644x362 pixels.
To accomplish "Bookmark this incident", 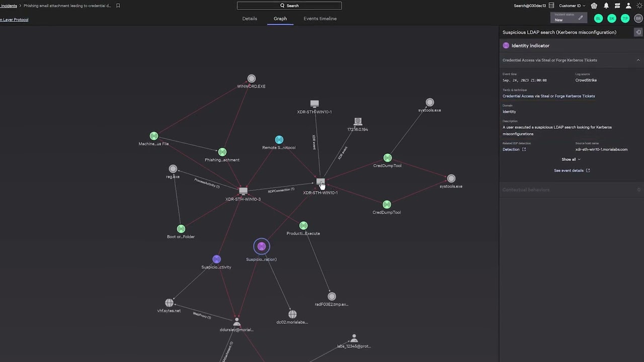I will point(118,6).
